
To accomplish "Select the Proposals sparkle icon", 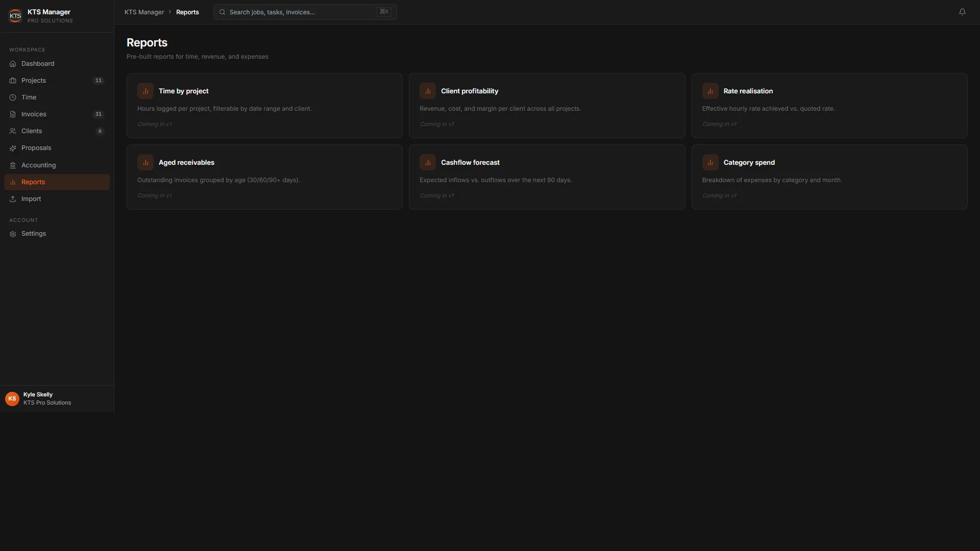I will 13,148.
